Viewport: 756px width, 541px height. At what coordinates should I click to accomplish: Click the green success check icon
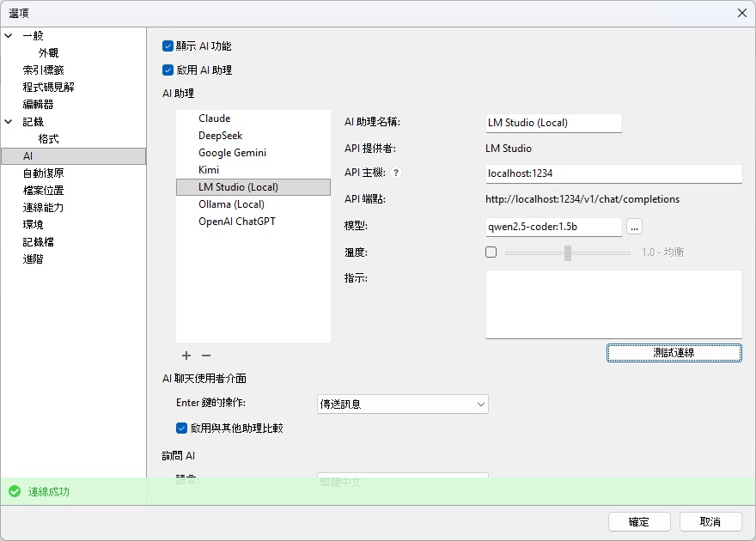point(15,491)
